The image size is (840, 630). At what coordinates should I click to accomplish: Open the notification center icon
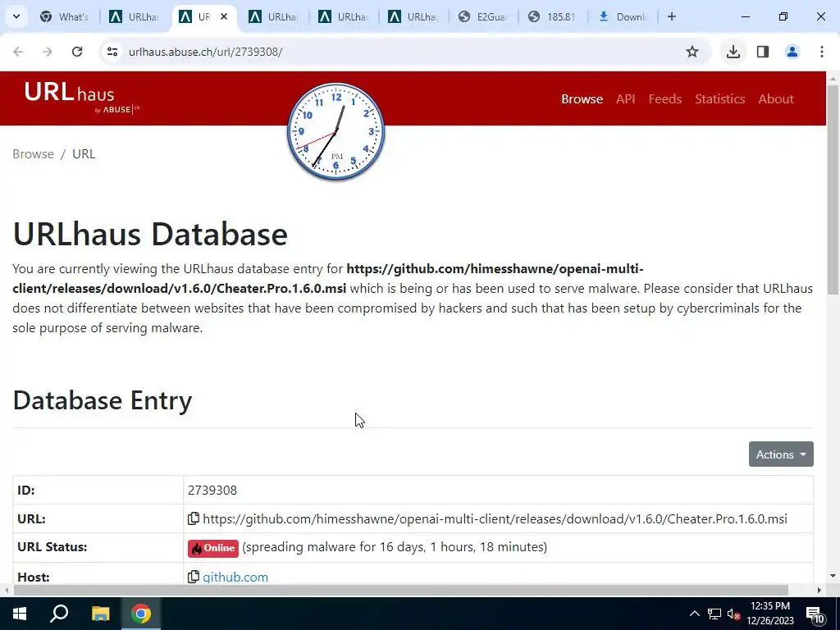(x=815, y=614)
